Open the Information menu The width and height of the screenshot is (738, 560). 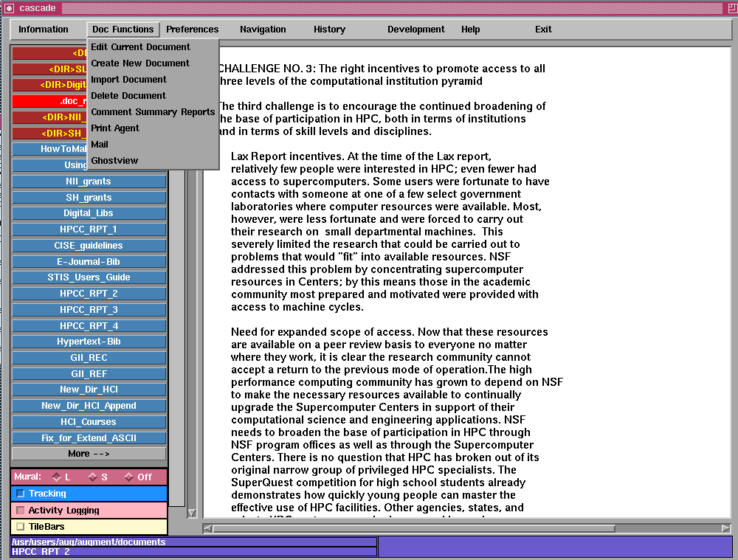44,30
